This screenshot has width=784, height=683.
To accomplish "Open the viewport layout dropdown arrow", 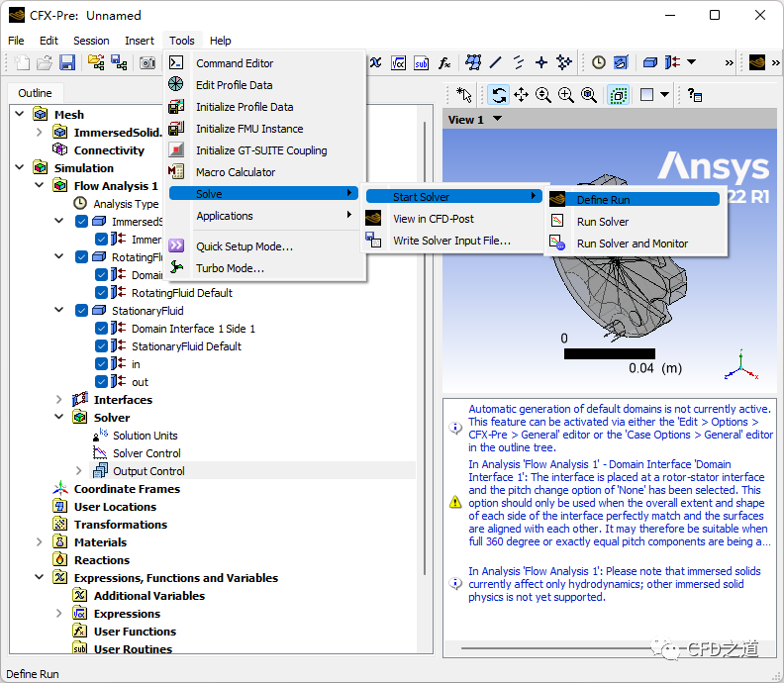I will pos(664,94).
